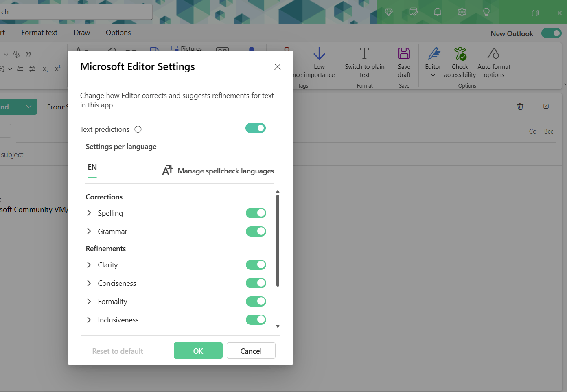Image resolution: width=567 pixels, height=392 pixels.
Task: Show the Bcc field
Action: tap(549, 131)
